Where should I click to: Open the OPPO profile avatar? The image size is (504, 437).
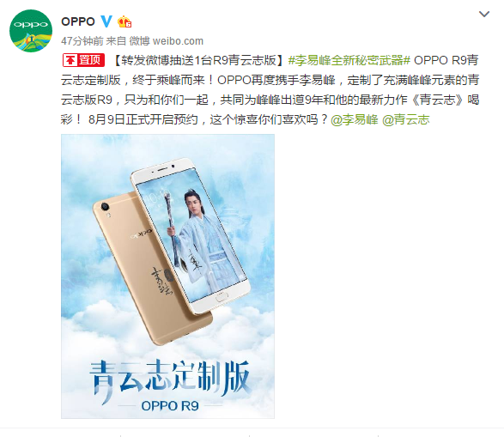[x=31, y=31]
